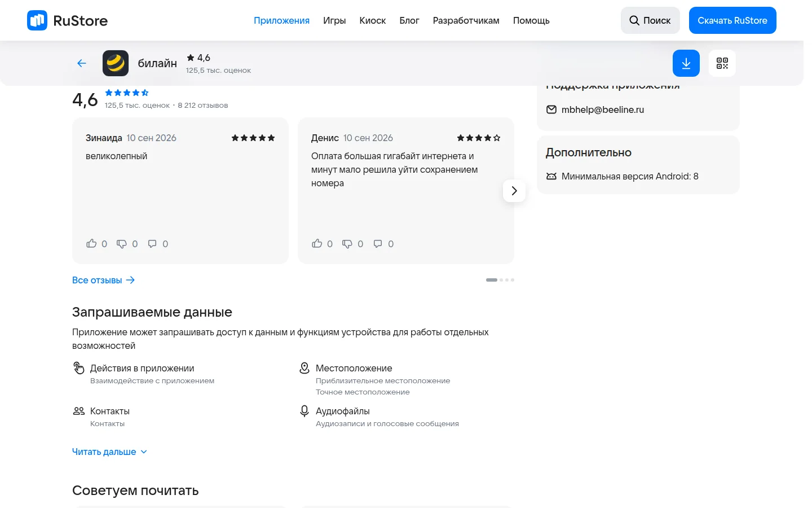The image size is (812, 508).
Task: Click the blue rating stars beside 4,6
Action: tap(127, 93)
